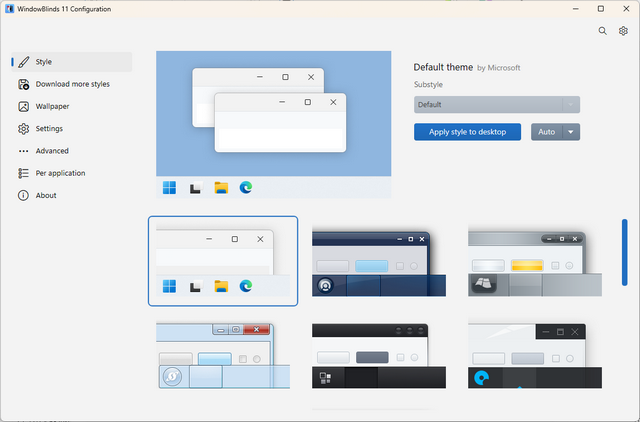640x422 pixels.
Task: Open the Substyle Default dropdown
Action: point(496,104)
